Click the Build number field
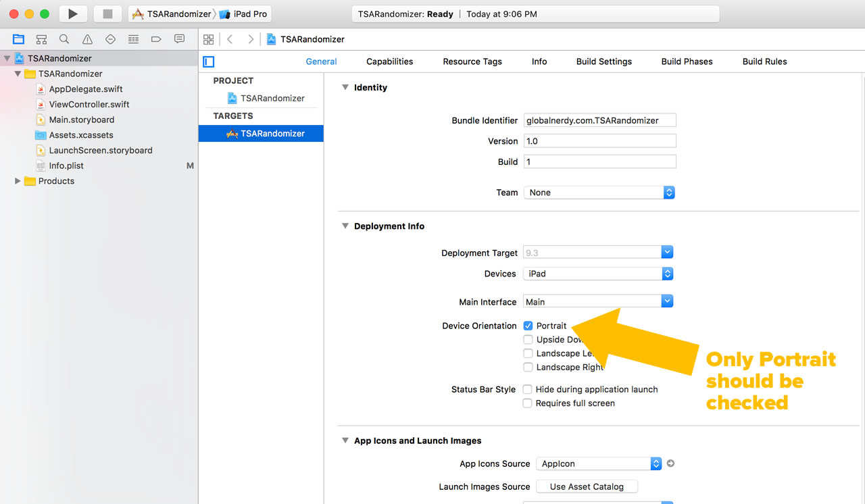Screen dimensions: 865x504 pyautogui.click(x=600, y=161)
